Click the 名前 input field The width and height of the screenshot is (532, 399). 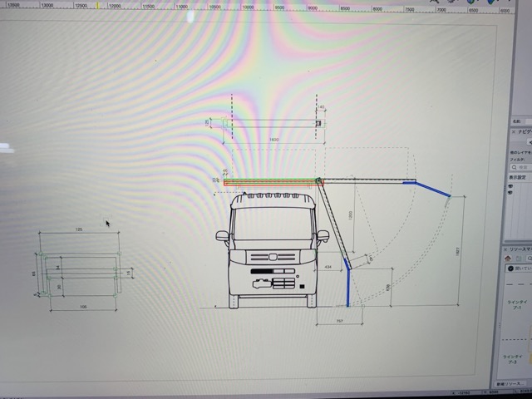point(528,121)
